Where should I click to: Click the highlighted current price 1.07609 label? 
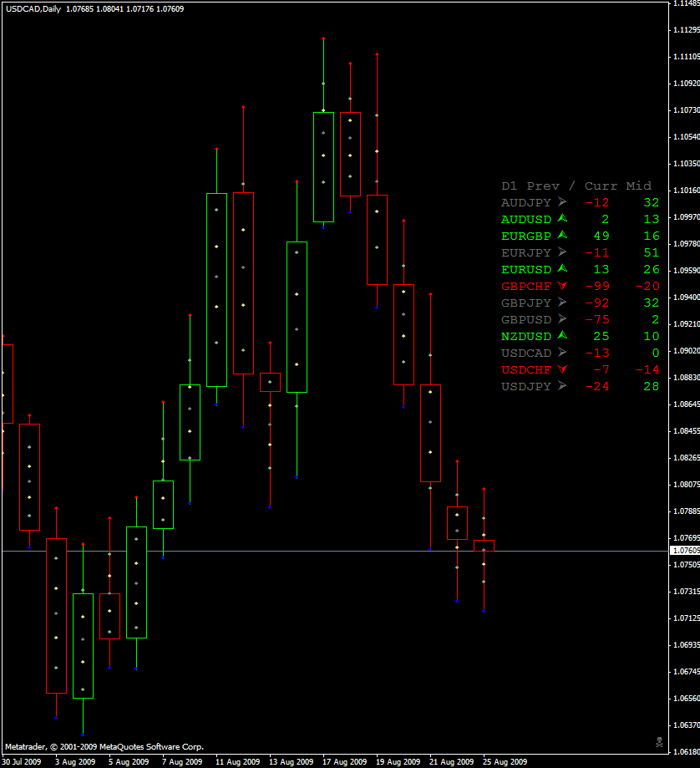(685, 551)
